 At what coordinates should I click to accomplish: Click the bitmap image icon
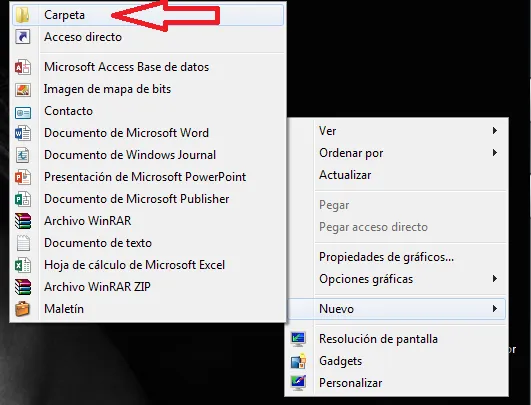[23, 89]
